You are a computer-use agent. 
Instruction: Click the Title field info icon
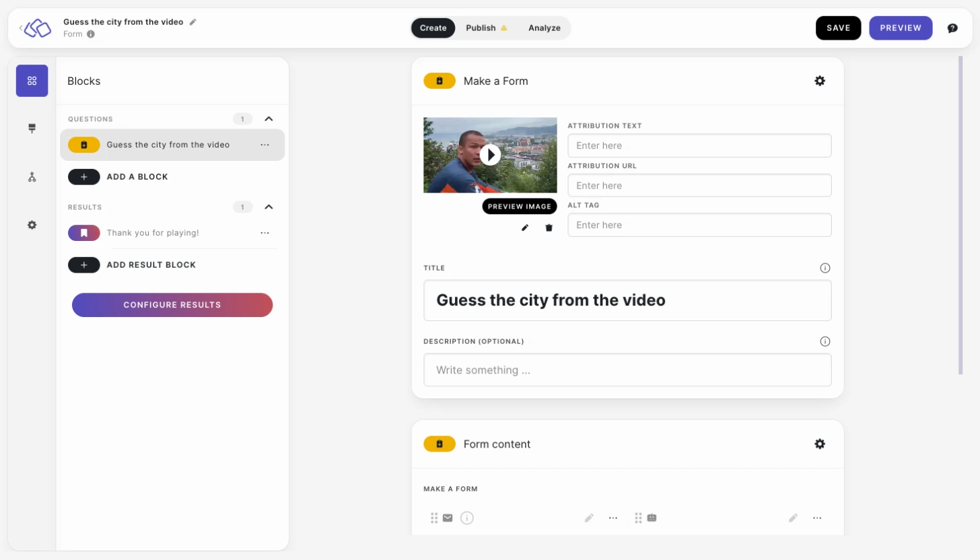tap(825, 268)
